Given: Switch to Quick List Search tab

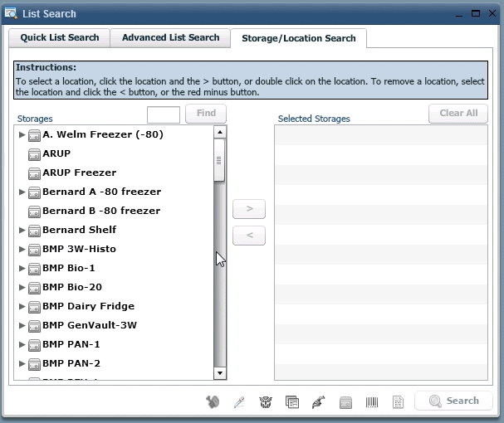Looking at the screenshot, I should [x=60, y=38].
